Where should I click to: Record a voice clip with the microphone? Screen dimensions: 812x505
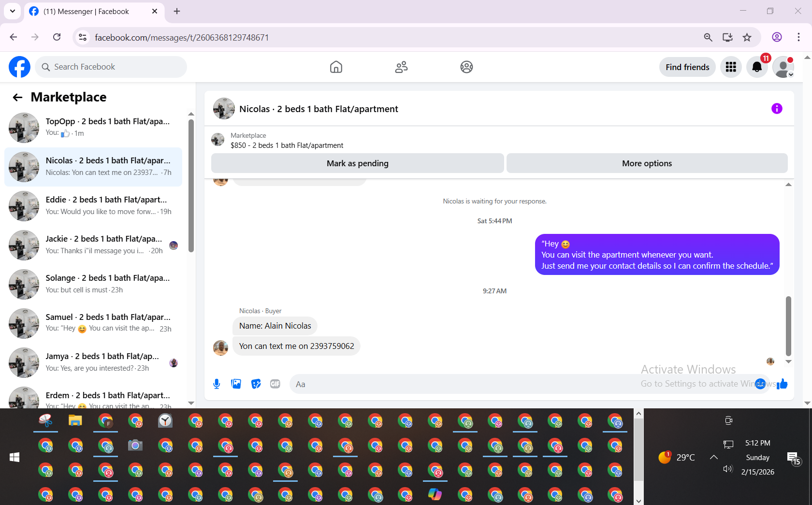[217, 384]
